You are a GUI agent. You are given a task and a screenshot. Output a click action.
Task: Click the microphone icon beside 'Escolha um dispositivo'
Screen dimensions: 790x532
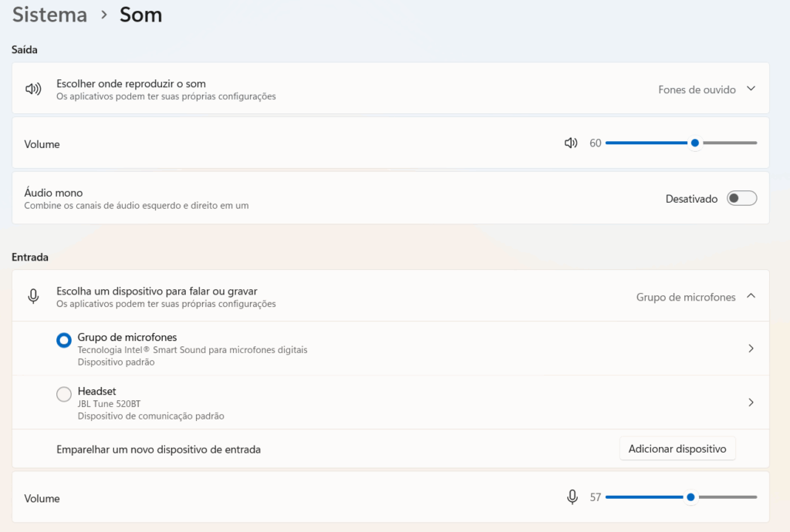pos(32,295)
